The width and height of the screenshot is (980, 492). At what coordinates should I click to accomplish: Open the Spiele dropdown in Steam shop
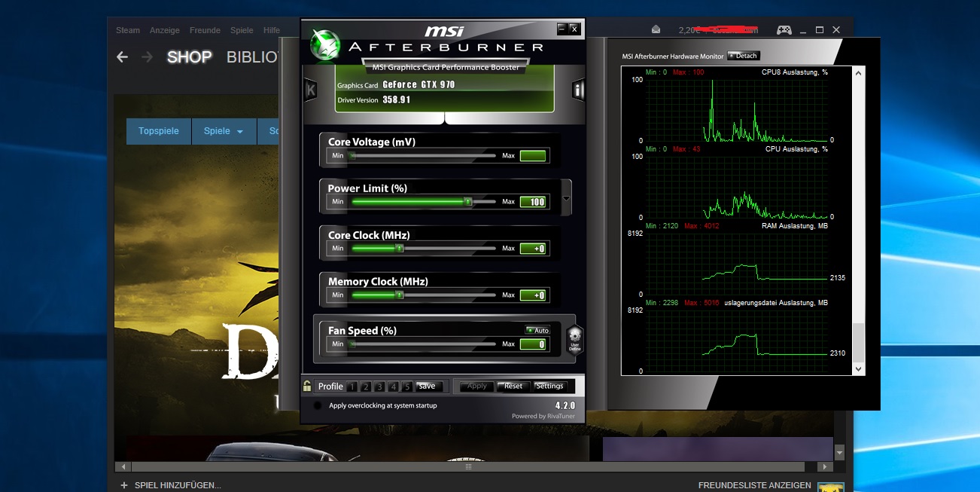click(x=224, y=131)
